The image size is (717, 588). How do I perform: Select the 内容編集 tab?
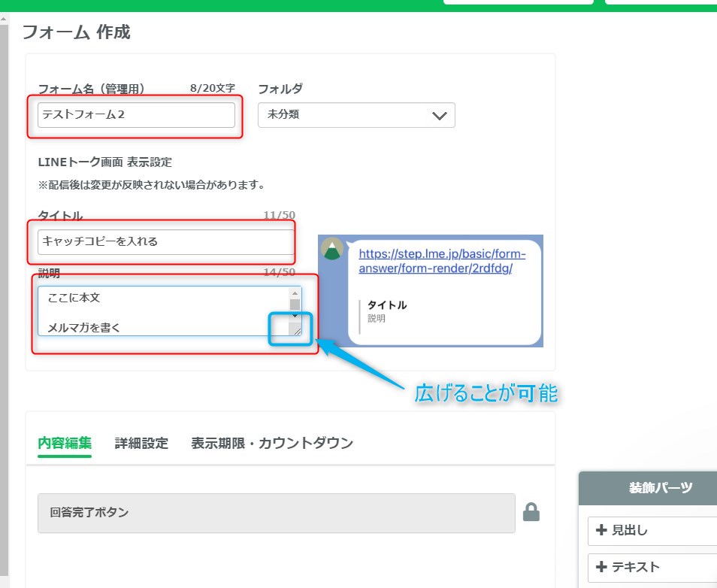[x=65, y=443]
